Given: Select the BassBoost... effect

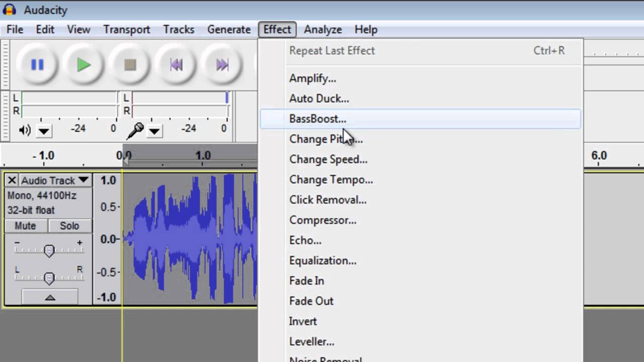Looking at the screenshot, I should (x=421, y=119).
